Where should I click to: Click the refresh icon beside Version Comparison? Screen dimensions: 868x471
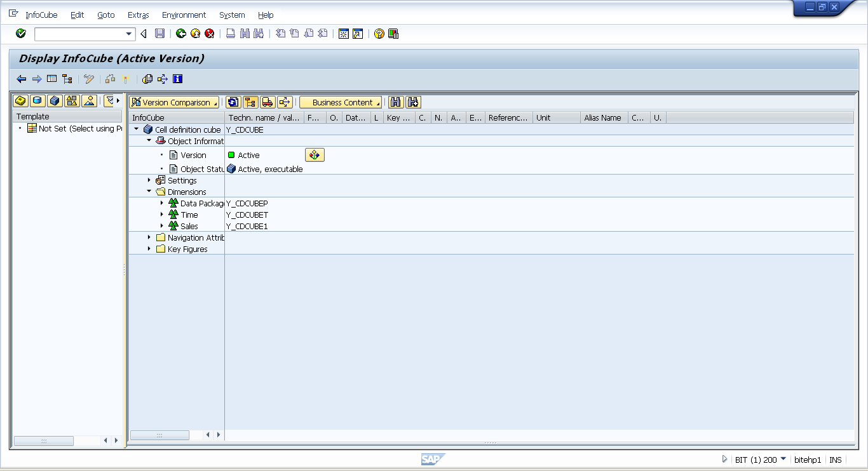click(x=233, y=102)
